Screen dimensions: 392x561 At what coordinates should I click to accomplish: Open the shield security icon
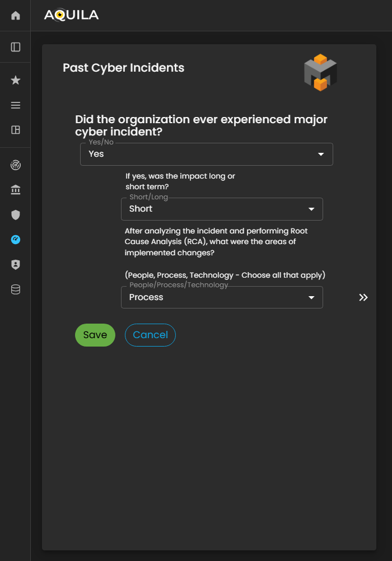click(x=16, y=214)
